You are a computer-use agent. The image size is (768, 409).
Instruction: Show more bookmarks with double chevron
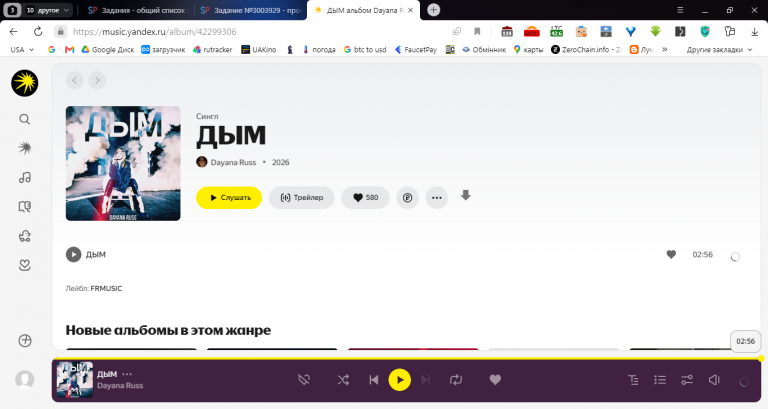coord(665,49)
